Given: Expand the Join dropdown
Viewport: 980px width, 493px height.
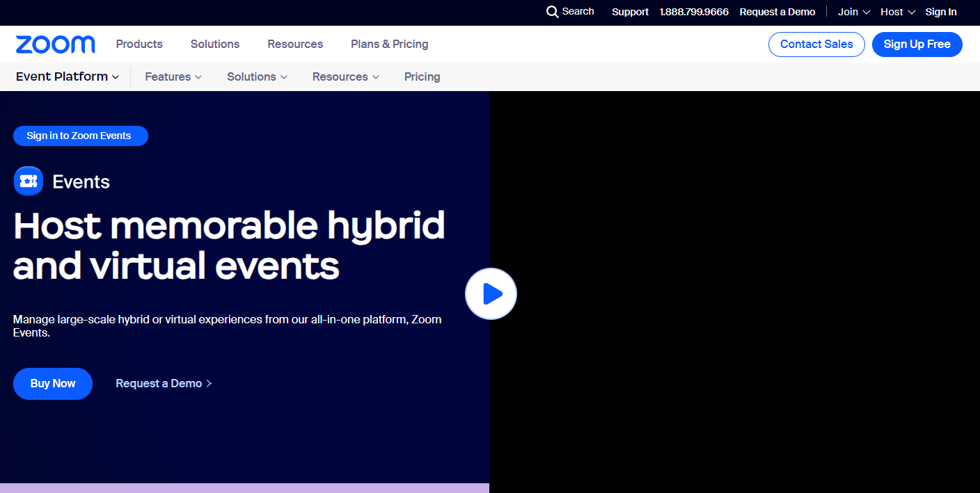Looking at the screenshot, I should click(854, 12).
